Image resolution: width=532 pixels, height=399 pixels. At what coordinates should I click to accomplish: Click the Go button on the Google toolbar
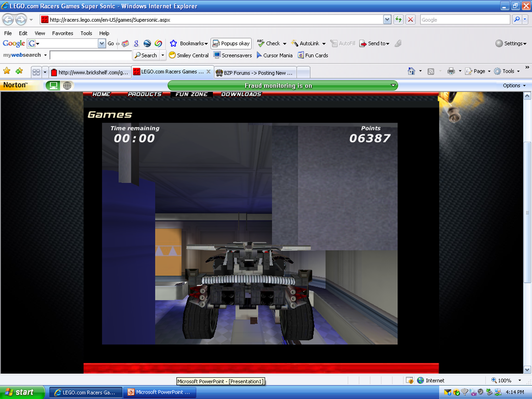111,43
